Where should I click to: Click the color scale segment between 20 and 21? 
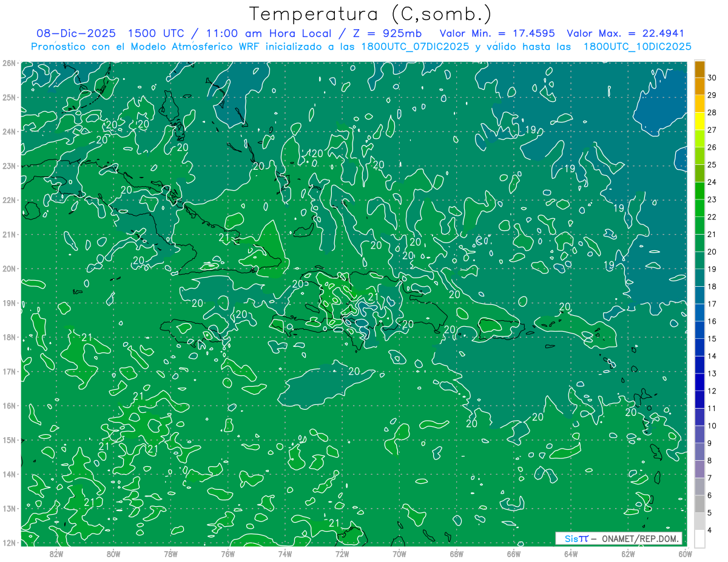(x=700, y=243)
